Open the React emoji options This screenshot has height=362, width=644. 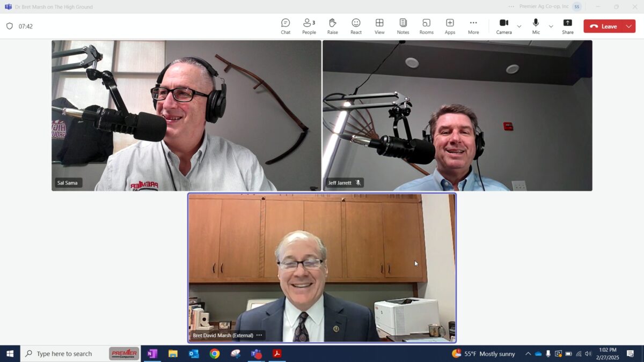(x=356, y=26)
